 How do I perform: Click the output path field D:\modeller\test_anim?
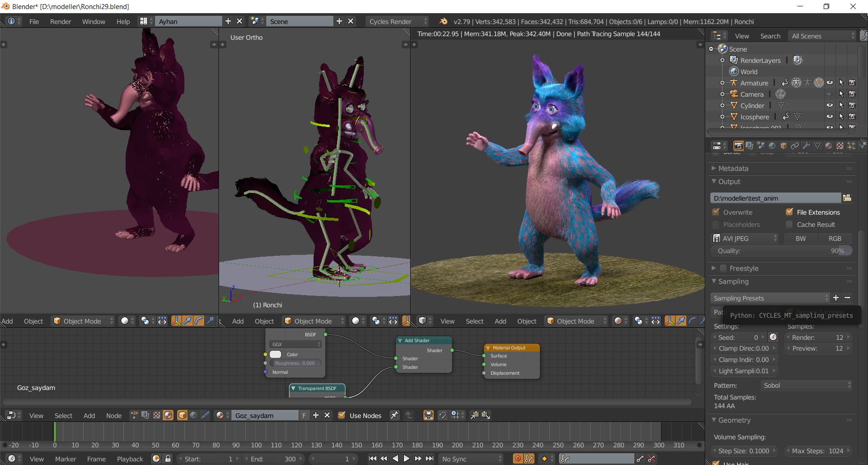tap(776, 198)
